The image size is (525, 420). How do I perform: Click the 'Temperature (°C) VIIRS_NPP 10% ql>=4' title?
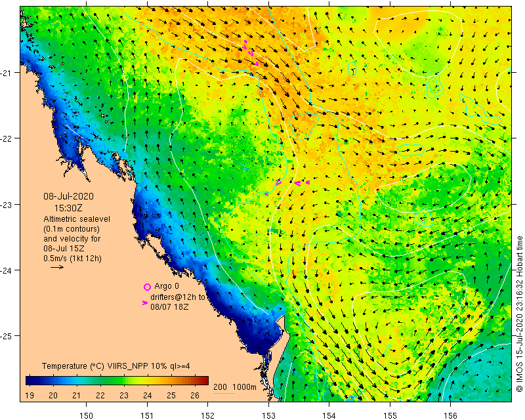coord(116,366)
